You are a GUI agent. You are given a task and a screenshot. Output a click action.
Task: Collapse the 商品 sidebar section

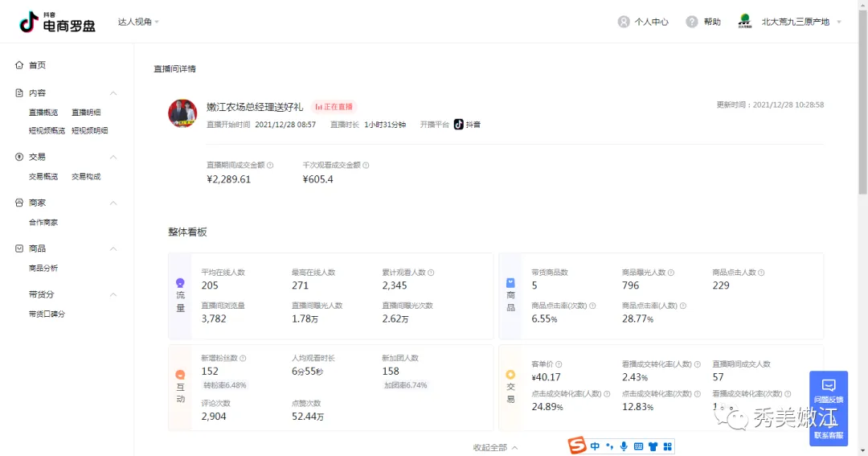[x=113, y=249]
